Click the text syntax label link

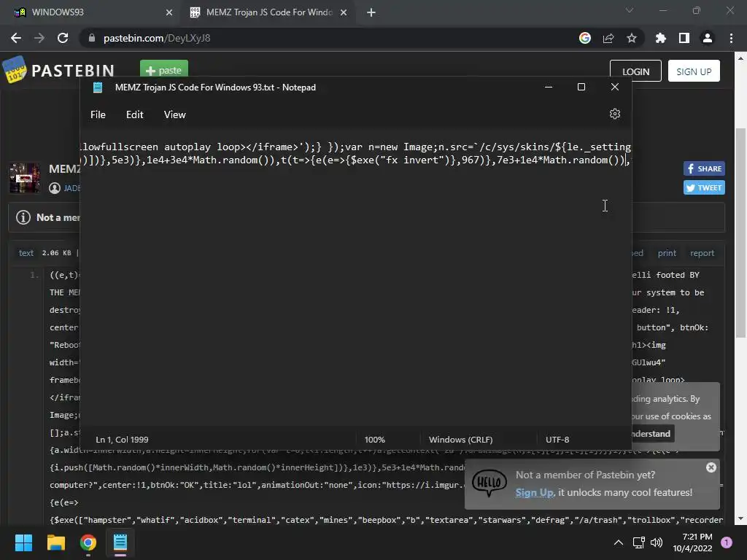point(26,253)
